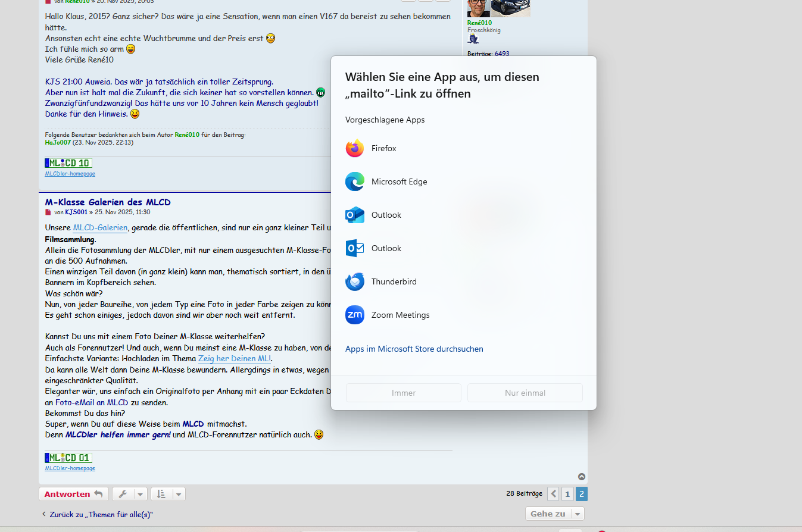
Task: Click 'René010' in the thanks line
Action: click(x=187, y=135)
